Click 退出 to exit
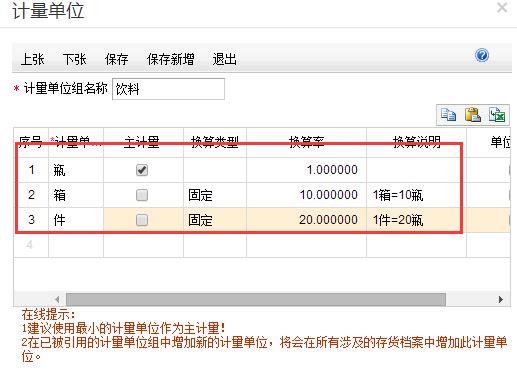Viewport: 517px width, 373px height. 224,59
